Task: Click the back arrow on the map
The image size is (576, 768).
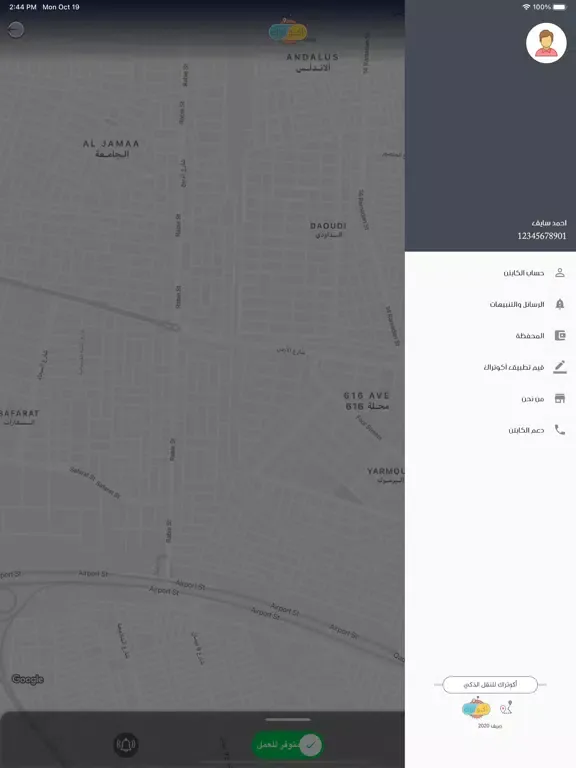Action: pos(16,30)
